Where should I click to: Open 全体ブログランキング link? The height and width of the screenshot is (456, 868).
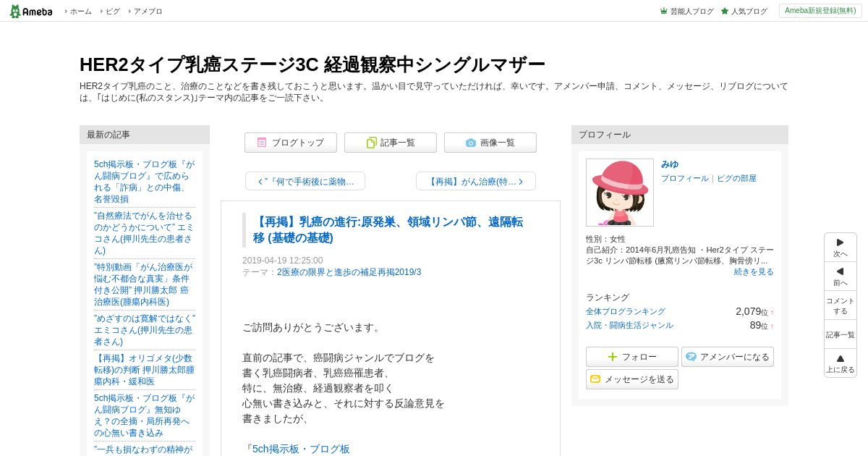tap(626, 311)
